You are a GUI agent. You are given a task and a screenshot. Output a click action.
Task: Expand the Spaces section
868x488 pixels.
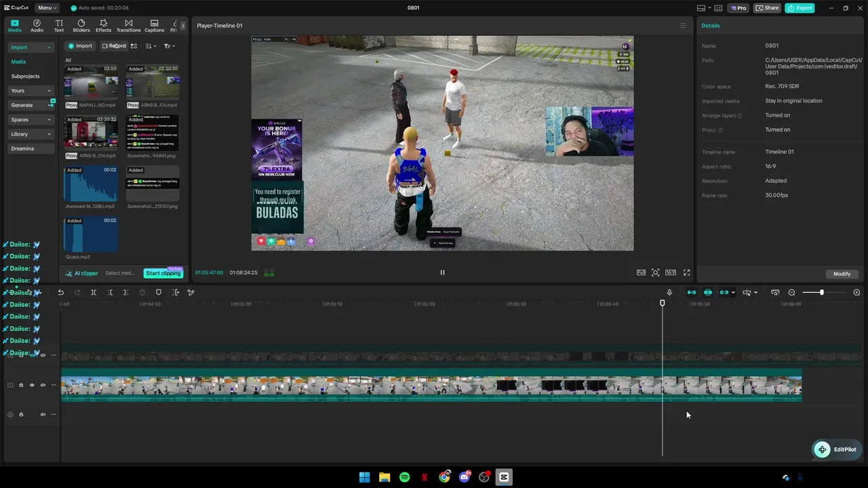click(49, 120)
